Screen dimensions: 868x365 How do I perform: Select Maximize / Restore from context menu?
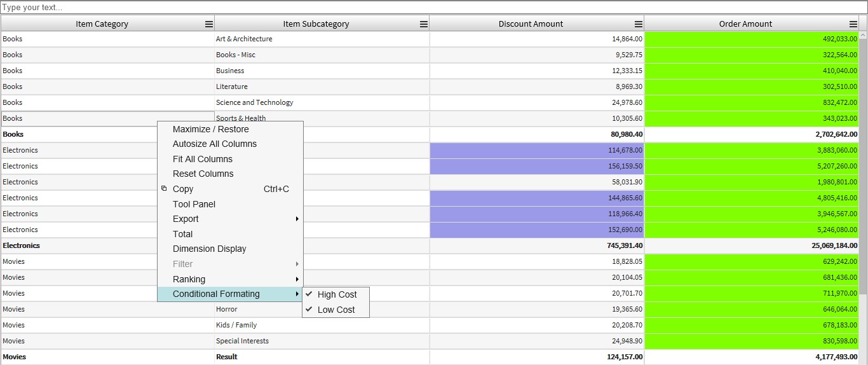pyautogui.click(x=210, y=129)
